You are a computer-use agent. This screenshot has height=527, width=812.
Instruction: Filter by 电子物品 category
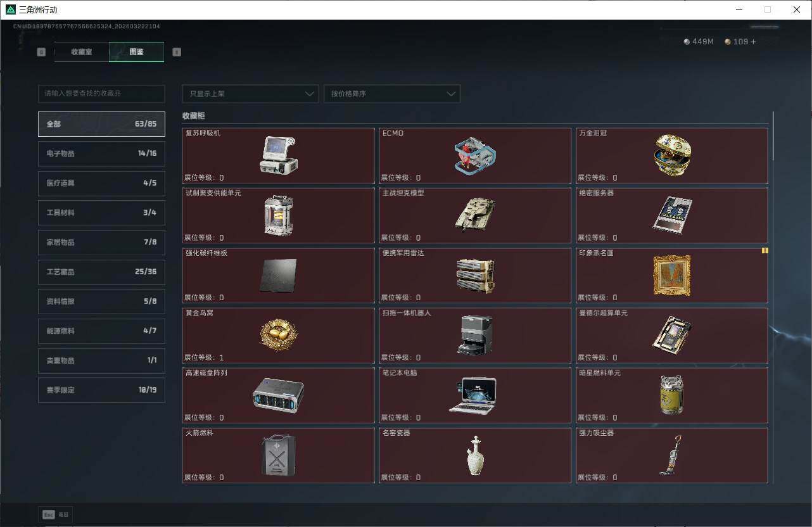(101, 153)
